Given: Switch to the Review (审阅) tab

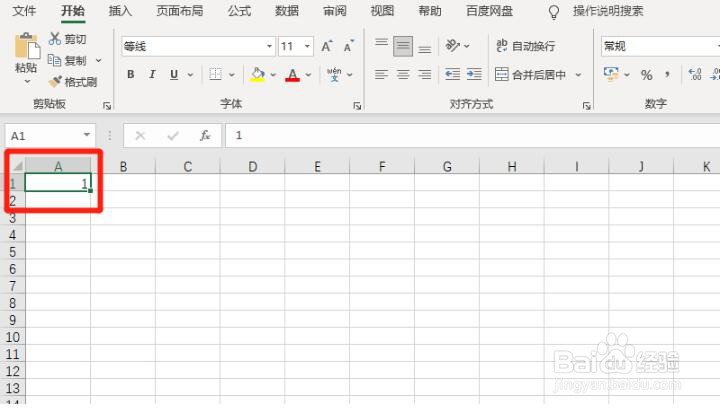Looking at the screenshot, I should point(335,11).
